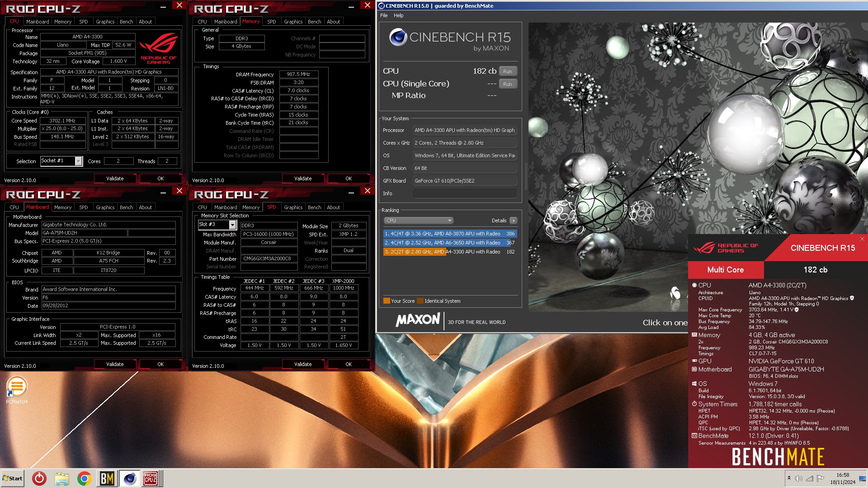
Task: Switch to Mainboard tab in CPU-Z CPU window
Action: click(38, 22)
